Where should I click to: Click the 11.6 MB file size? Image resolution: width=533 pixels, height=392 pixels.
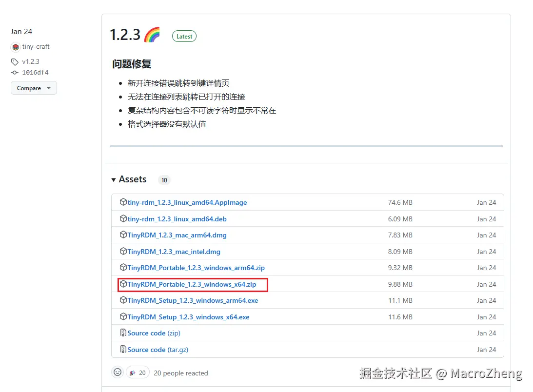(x=400, y=317)
